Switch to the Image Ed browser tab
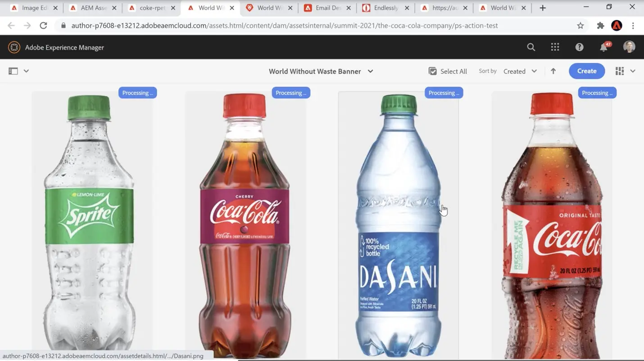The height and width of the screenshot is (361, 644). pos(34,8)
